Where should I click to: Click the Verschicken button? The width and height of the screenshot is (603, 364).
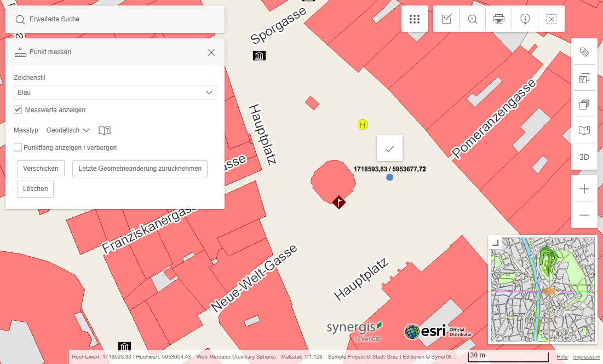[41, 169]
